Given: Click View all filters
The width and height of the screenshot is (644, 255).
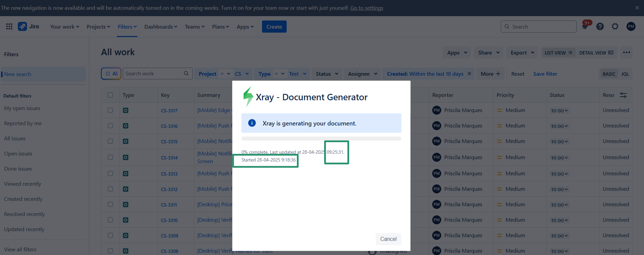Looking at the screenshot, I should pos(20,250).
